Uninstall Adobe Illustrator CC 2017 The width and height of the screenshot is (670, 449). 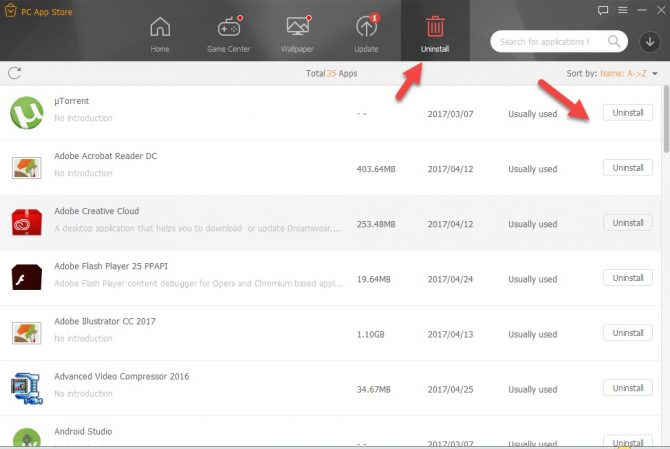click(x=628, y=333)
